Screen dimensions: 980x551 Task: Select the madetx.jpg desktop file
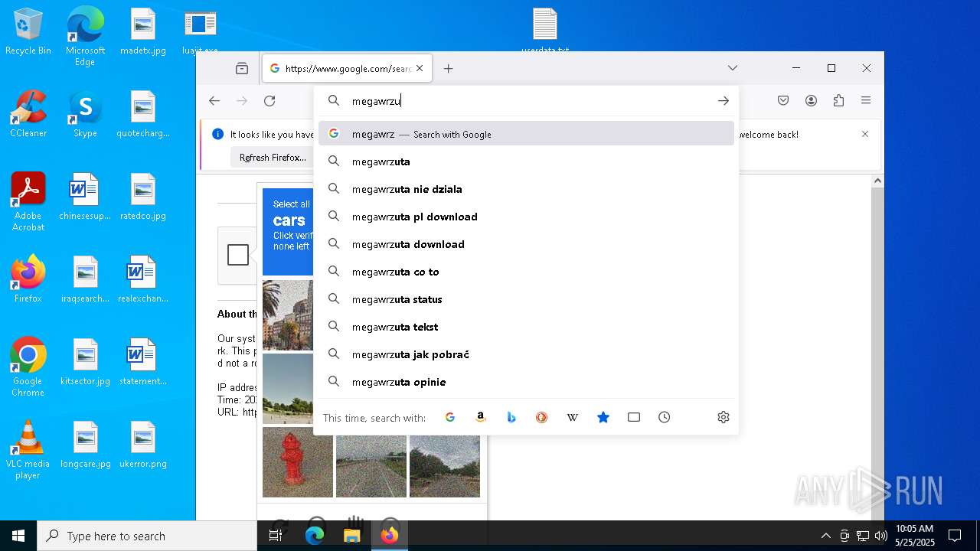tap(143, 31)
